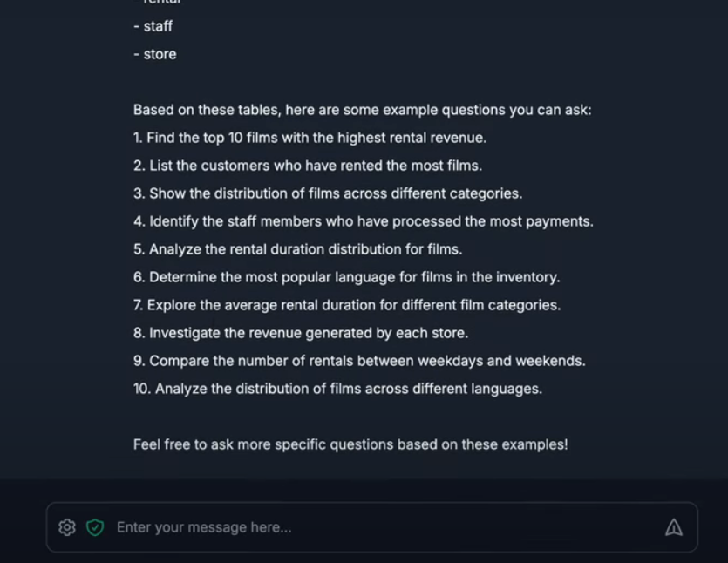Image resolution: width=728 pixels, height=563 pixels.
Task: Choose the rental duration distribution question
Action: pyautogui.click(x=297, y=249)
